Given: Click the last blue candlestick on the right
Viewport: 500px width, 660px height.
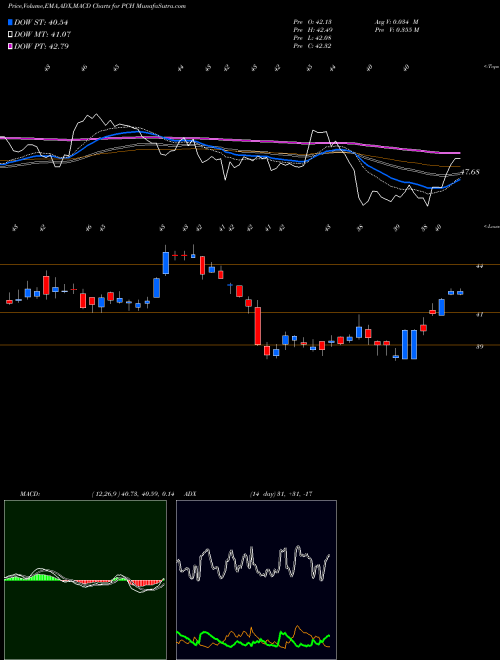Looking at the screenshot, I should click(x=460, y=293).
